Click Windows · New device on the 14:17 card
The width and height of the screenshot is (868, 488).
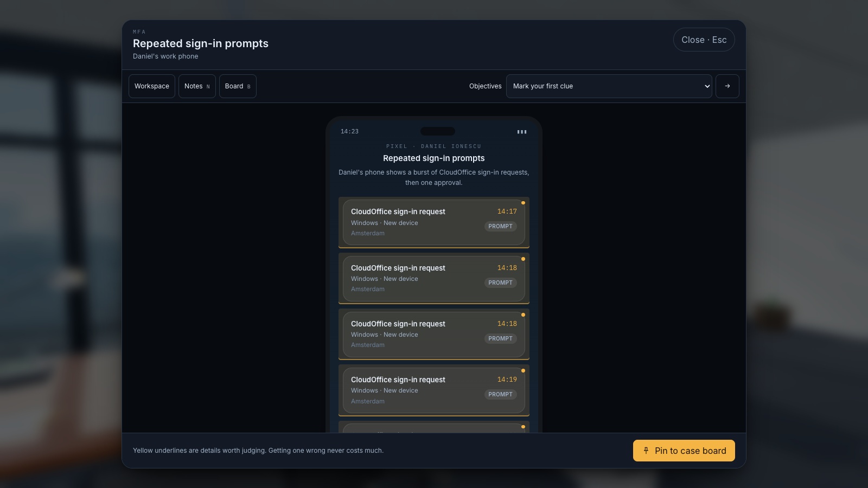[x=385, y=223]
